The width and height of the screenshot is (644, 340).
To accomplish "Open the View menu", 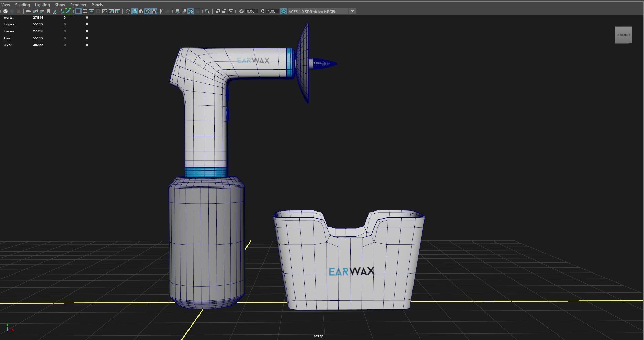I will 6,5.
